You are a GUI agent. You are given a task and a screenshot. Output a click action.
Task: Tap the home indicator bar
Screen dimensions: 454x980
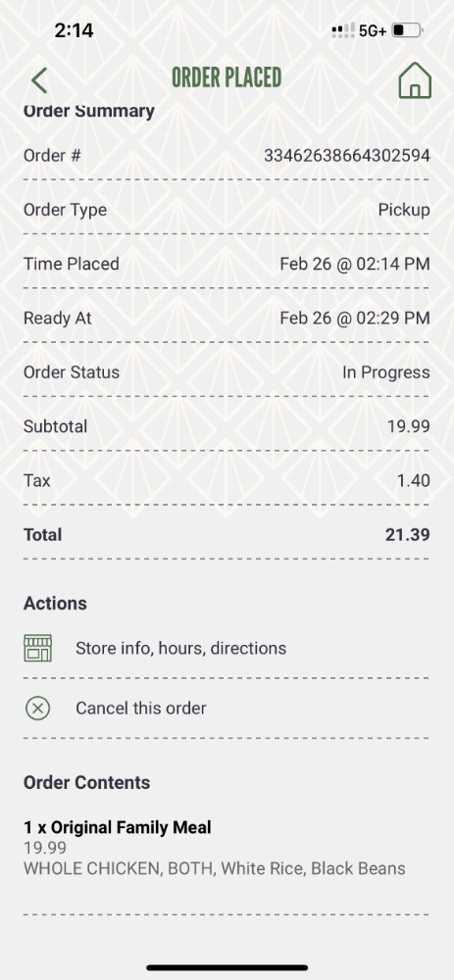click(x=227, y=967)
